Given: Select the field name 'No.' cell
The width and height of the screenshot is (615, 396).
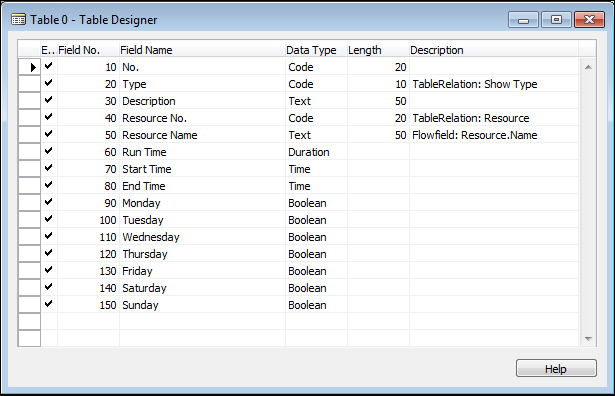Looking at the screenshot, I should coord(202,67).
